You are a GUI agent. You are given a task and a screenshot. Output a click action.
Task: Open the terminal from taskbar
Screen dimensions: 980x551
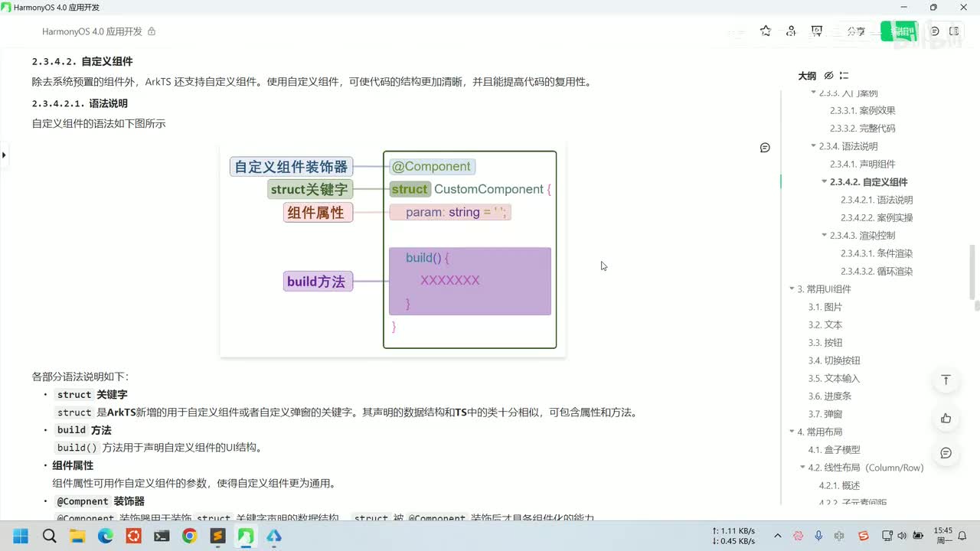[162, 536]
